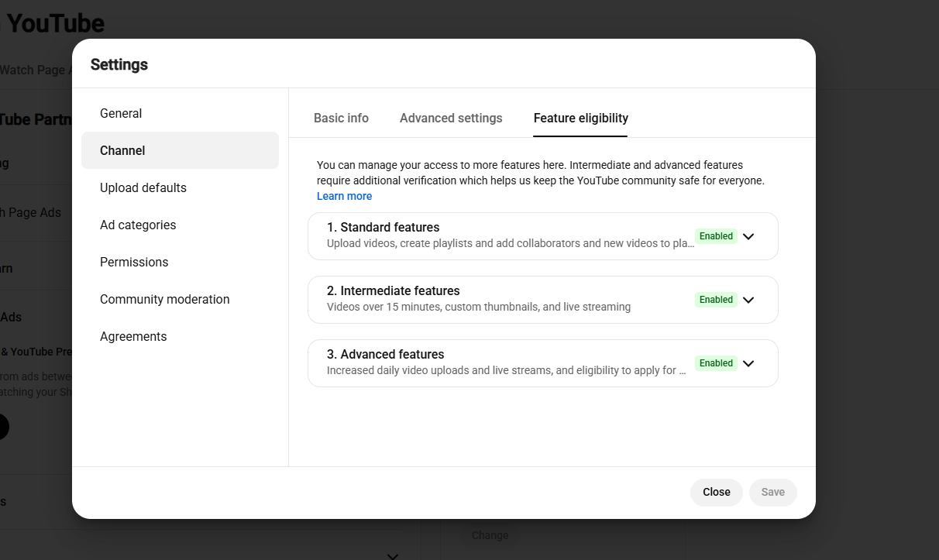This screenshot has height=560, width=939.
Task: Click the 'Upload videos, create playlists' description
Action: [511, 243]
